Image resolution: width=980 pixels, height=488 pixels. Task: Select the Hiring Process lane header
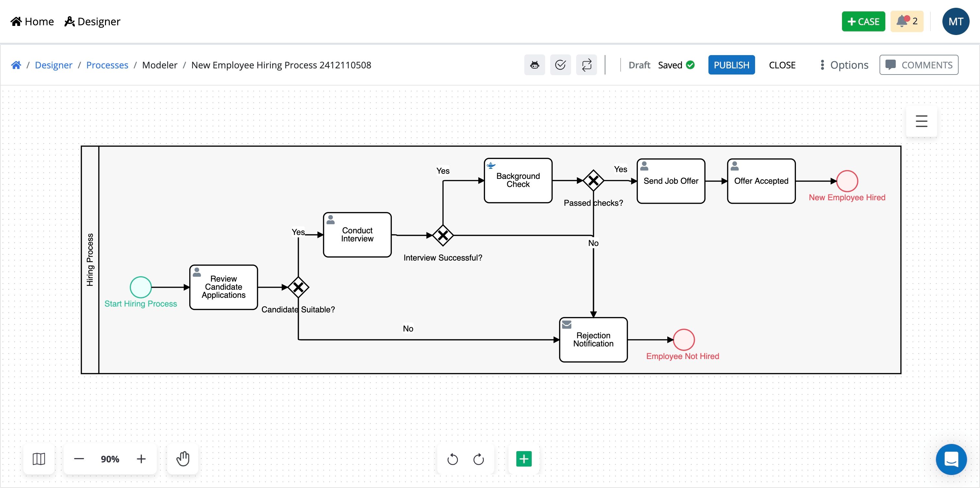pyautogui.click(x=90, y=260)
